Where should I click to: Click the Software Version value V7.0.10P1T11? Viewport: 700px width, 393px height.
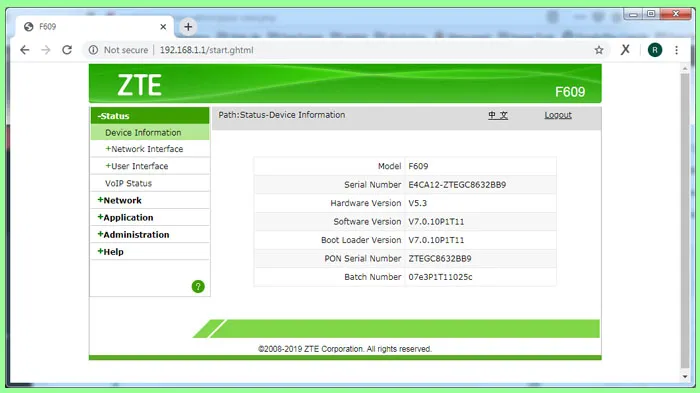(436, 222)
